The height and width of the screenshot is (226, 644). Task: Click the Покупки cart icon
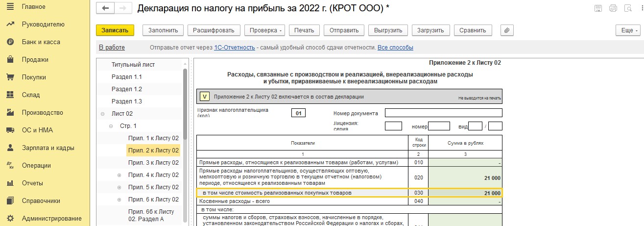click(x=10, y=77)
